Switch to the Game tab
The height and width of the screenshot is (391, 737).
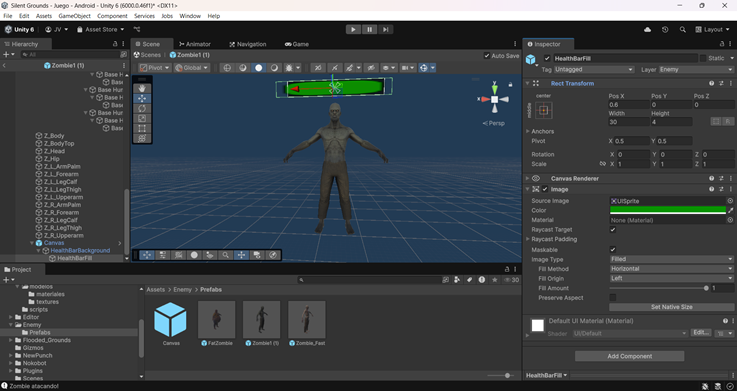point(297,44)
